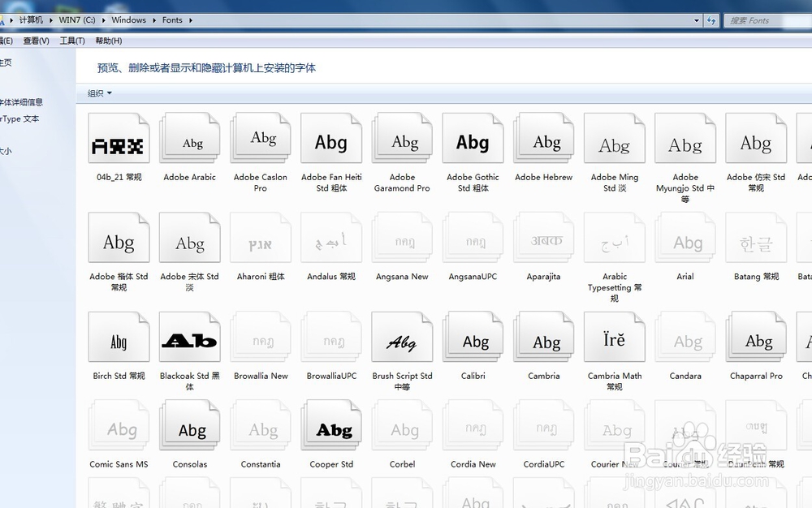Select the AngsanaUPC font icon
The image size is (812, 508).
click(x=473, y=237)
